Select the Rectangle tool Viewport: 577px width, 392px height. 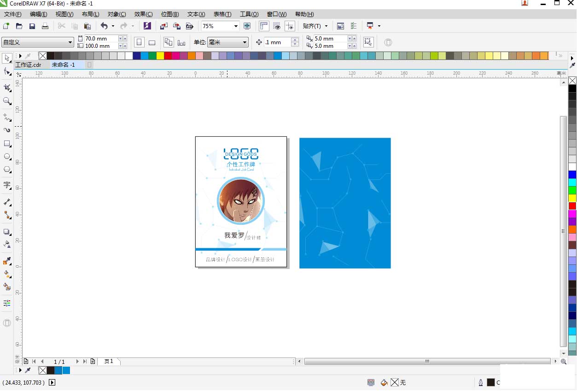[x=7, y=143]
